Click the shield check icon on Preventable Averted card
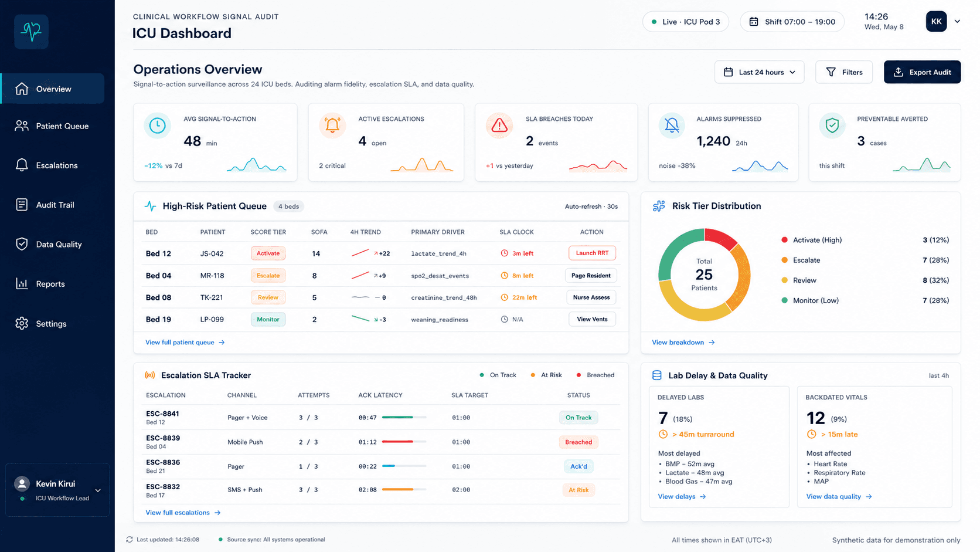980x552 pixels. coord(832,126)
